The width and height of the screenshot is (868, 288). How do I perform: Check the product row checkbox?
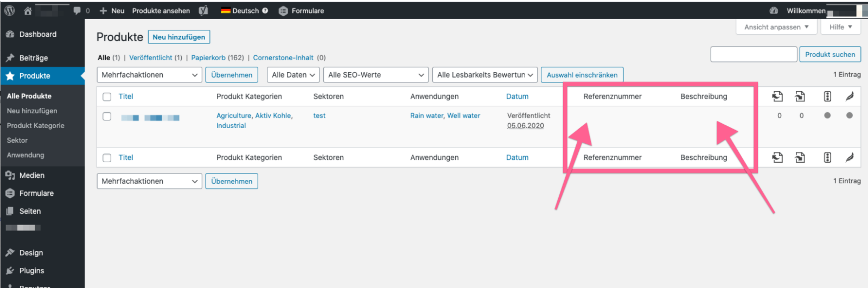[x=107, y=116]
